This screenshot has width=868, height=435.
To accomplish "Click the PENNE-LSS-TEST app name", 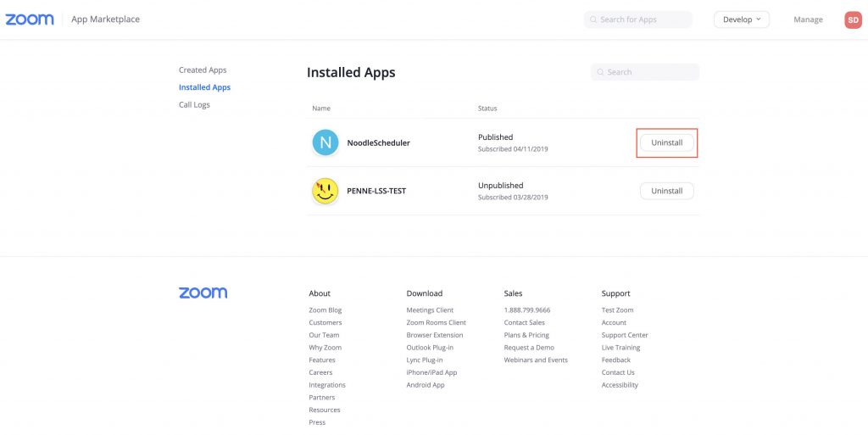I will pos(376,191).
